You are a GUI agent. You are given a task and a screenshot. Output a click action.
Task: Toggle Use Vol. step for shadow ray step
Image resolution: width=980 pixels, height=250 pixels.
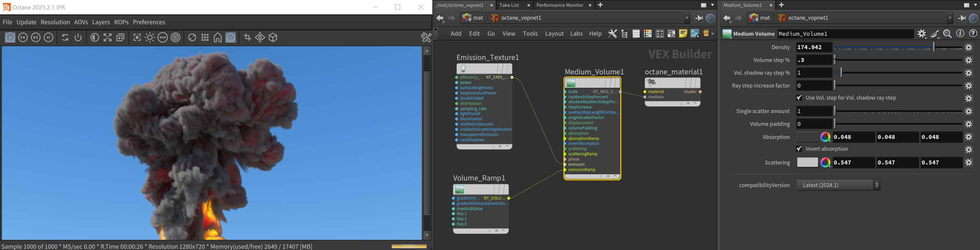tap(799, 98)
